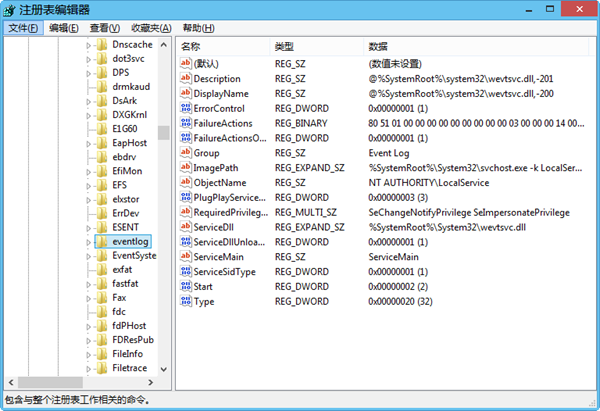
Task: Click the string icon beside (默认) value
Action: pyautogui.click(x=186, y=64)
